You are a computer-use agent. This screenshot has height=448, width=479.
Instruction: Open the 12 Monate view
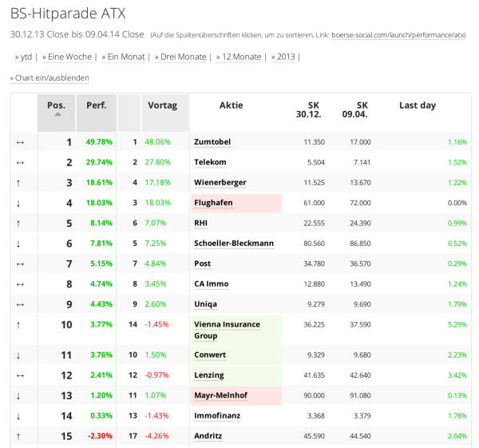point(241,57)
